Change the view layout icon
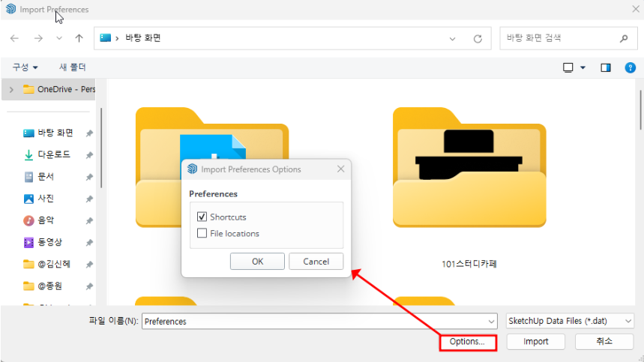The image size is (644, 362). [568, 67]
